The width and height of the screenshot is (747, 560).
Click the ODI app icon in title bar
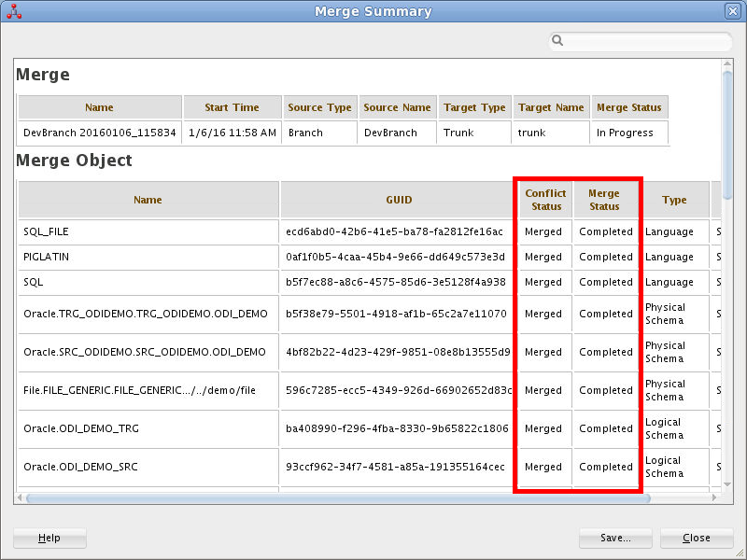pos(14,11)
